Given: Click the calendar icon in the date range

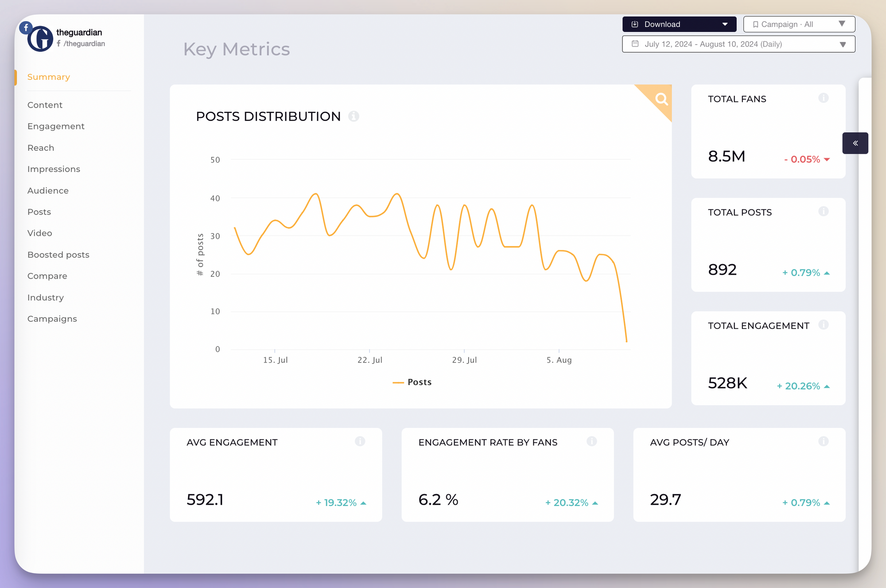Looking at the screenshot, I should tap(635, 44).
